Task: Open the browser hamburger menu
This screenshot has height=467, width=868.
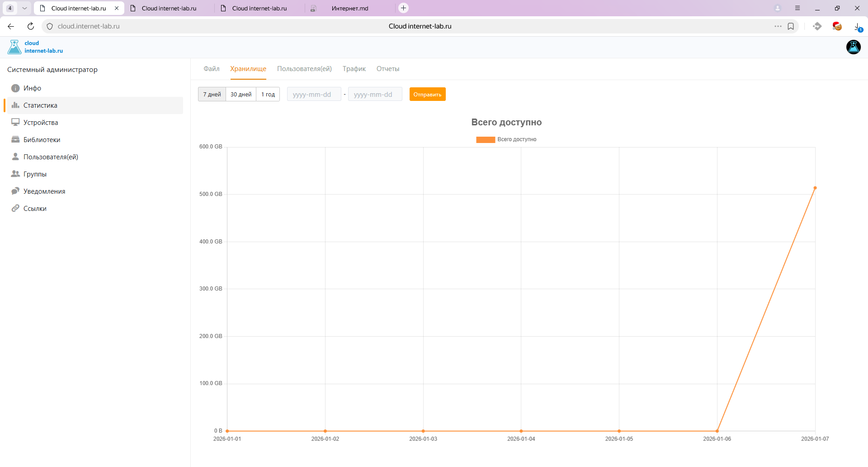Action: [x=797, y=8]
